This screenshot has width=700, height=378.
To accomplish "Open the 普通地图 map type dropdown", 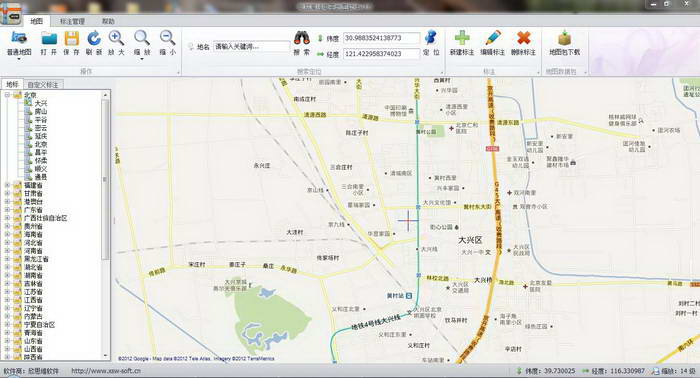I will [19, 58].
